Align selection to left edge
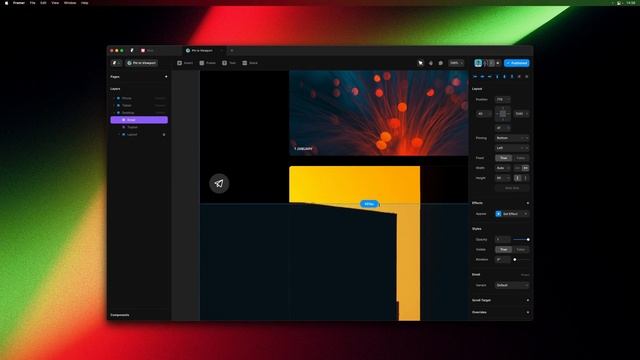 475,77
